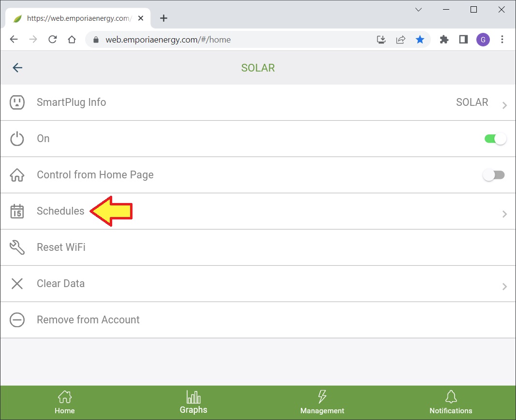Click the wrench icon for Reset WiFi
516x420 pixels.
tap(17, 247)
